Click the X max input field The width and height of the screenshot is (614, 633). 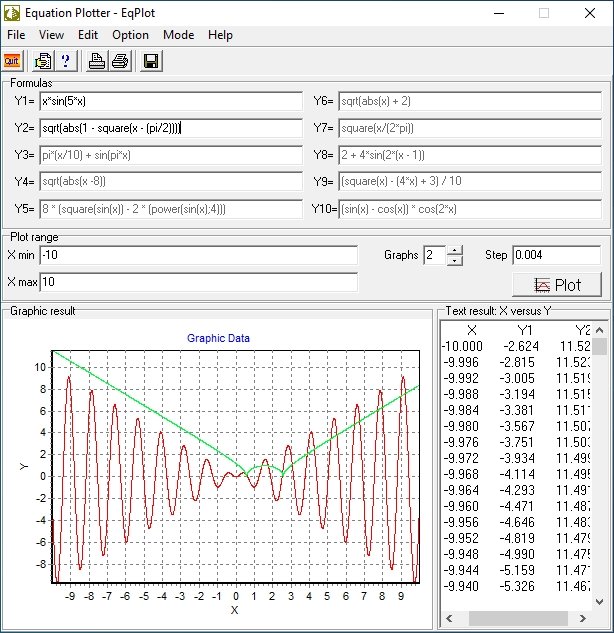[199, 282]
